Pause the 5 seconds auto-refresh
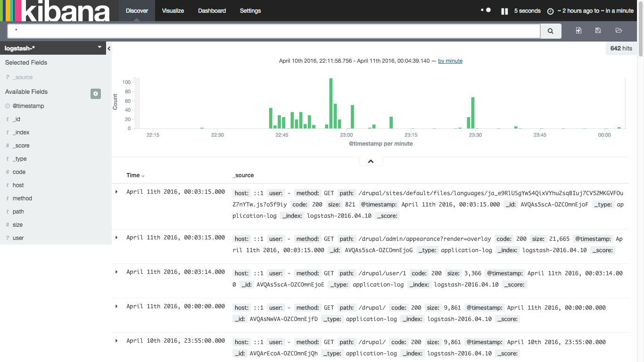Image resolution: width=644 pixels, height=362 pixels. coord(504,10)
